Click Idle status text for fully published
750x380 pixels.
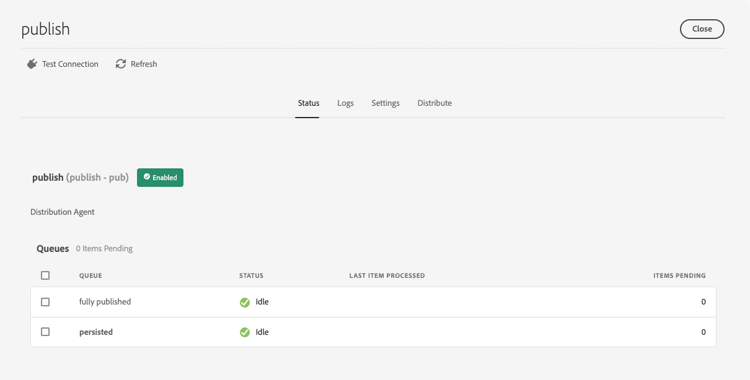pos(262,302)
